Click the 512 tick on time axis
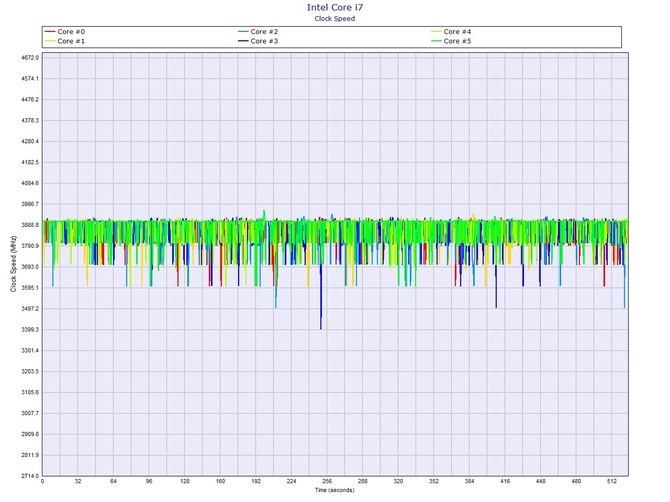 tap(611, 481)
